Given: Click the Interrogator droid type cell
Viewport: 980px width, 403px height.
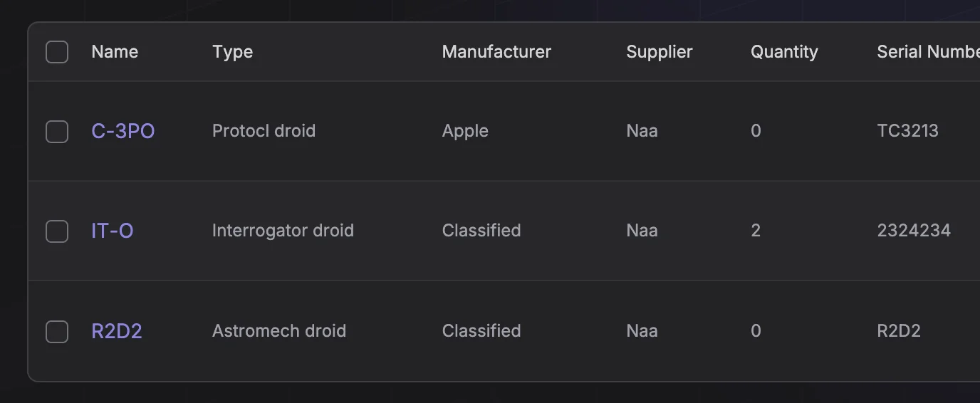Looking at the screenshot, I should (x=283, y=231).
